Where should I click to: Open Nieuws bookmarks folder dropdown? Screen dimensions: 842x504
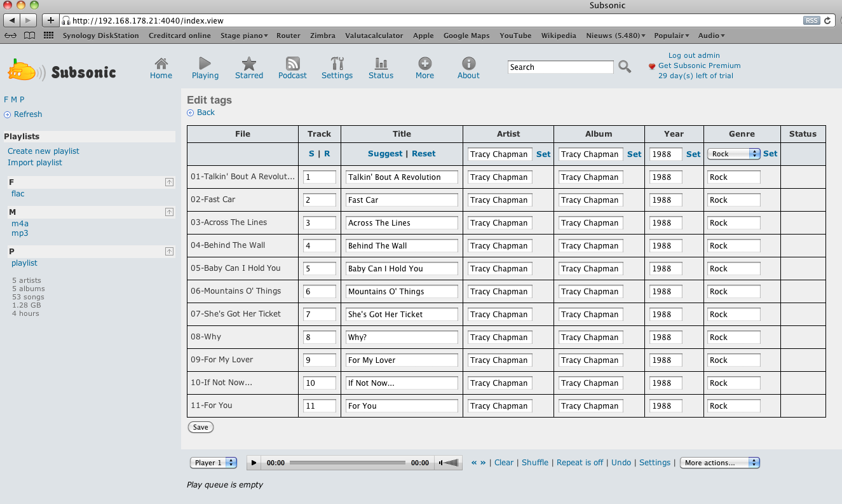[x=615, y=36]
